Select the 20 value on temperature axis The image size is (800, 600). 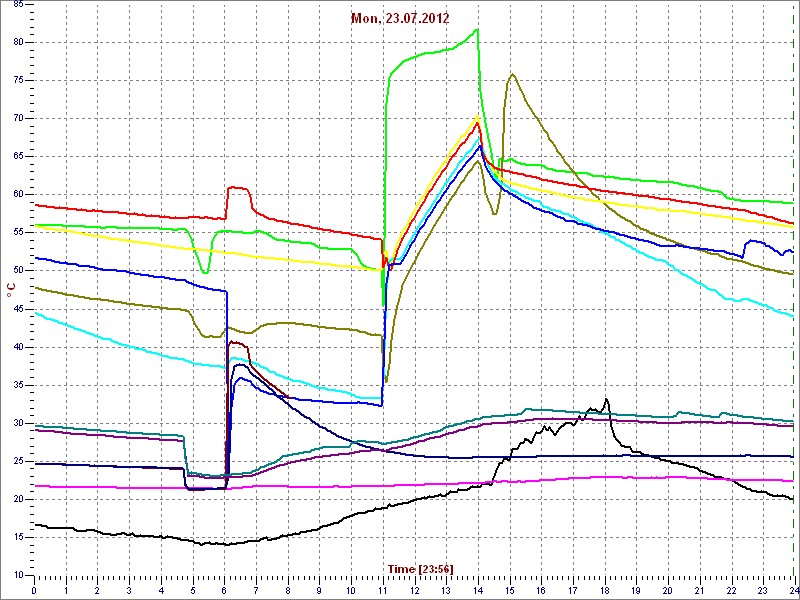pos(17,499)
